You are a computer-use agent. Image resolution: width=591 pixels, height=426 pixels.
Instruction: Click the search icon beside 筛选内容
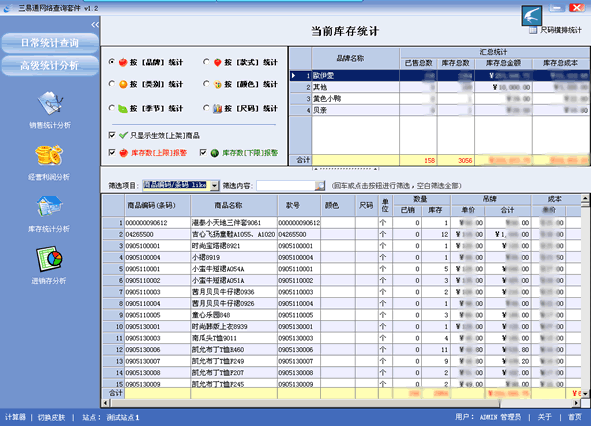pos(320,185)
